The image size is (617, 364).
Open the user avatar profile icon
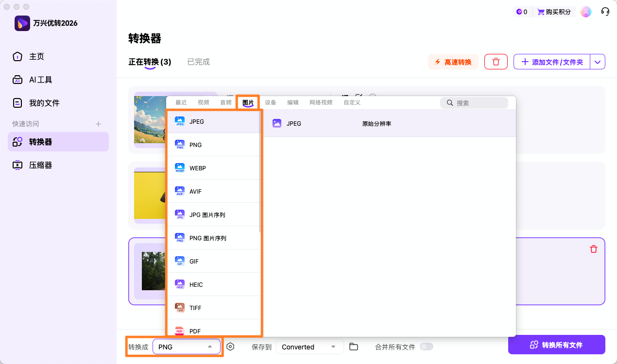[586, 11]
